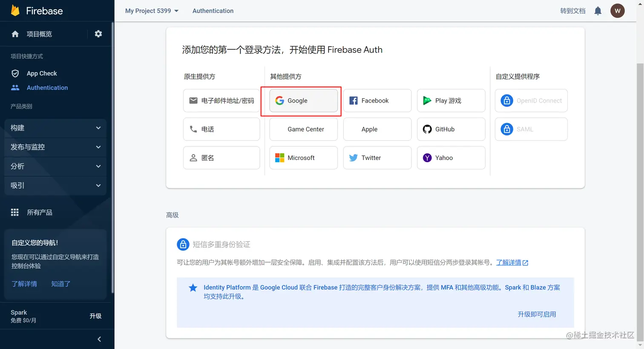Click the GitHub octocat icon
The width and height of the screenshot is (644, 349).
pos(427,129)
